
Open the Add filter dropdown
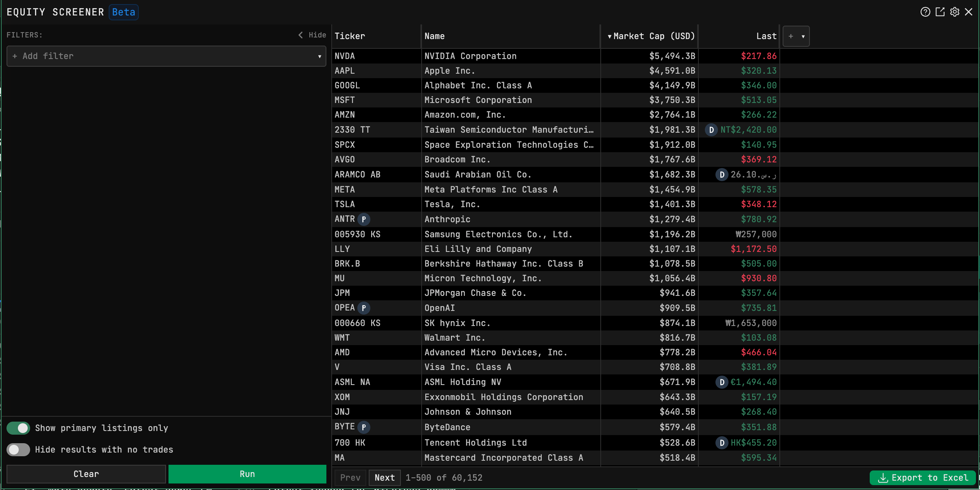pyautogui.click(x=166, y=56)
